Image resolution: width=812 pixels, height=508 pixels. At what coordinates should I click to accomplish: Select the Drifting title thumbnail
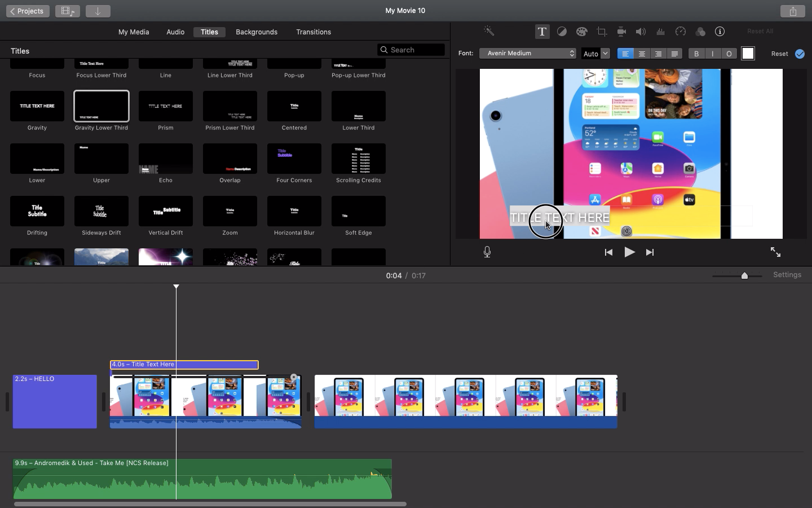click(x=37, y=211)
